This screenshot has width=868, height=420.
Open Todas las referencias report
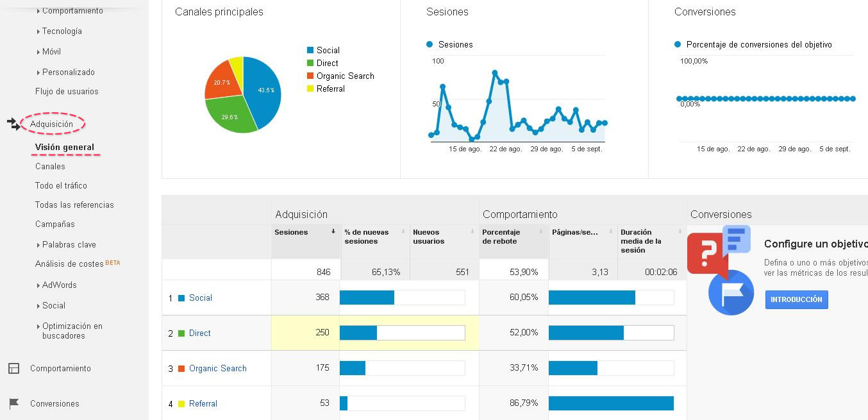click(74, 205)
